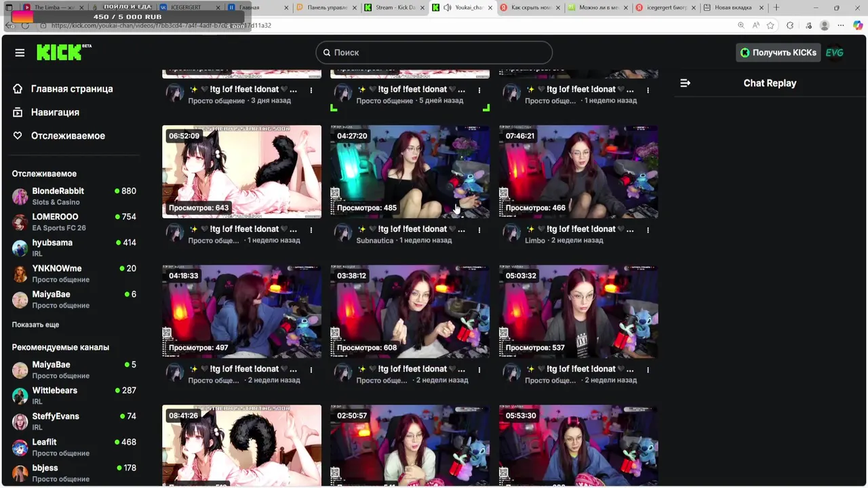The height and width of the screenshot is (488, 868).
Task: Play the 04:27:20 Subnautica video thumbnail
Action: click(410, 171)
